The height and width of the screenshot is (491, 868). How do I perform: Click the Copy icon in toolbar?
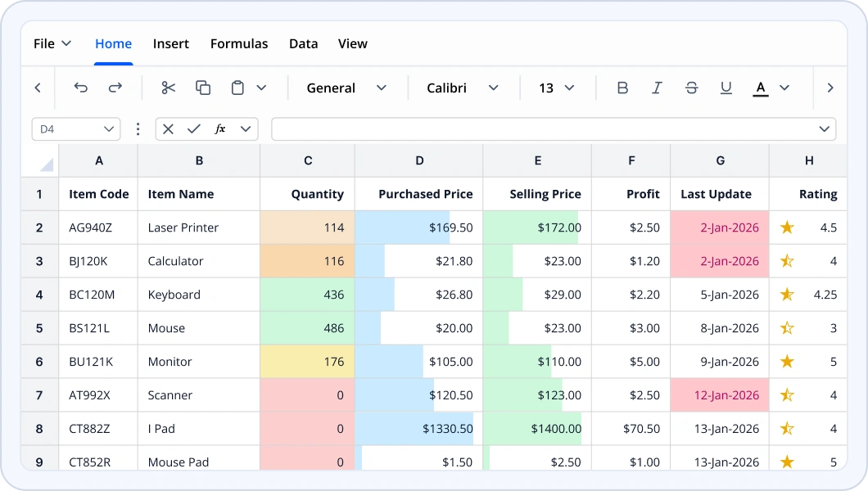point(203,88)
